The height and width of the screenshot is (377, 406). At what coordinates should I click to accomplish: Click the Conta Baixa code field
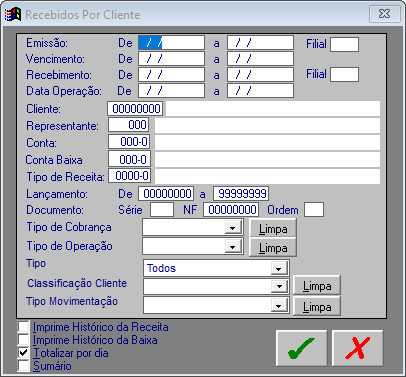(x=129, y=159)
